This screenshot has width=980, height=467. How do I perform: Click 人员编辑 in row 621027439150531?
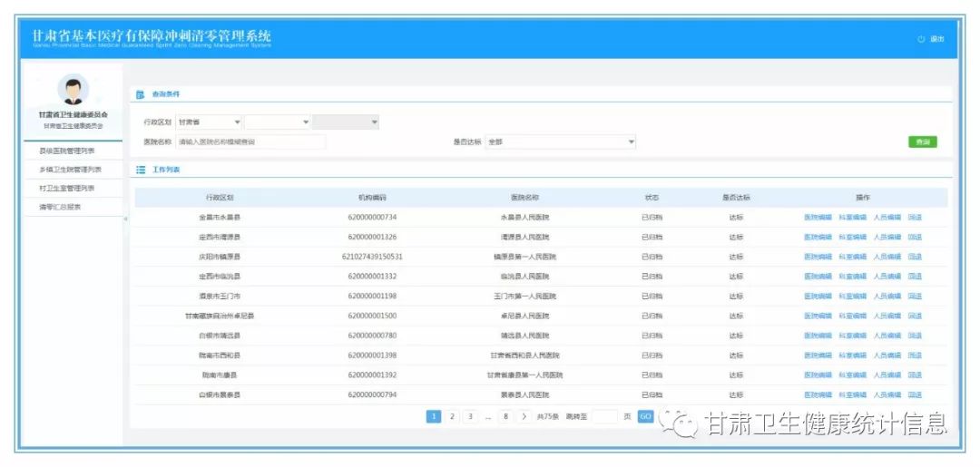(887, 257)
